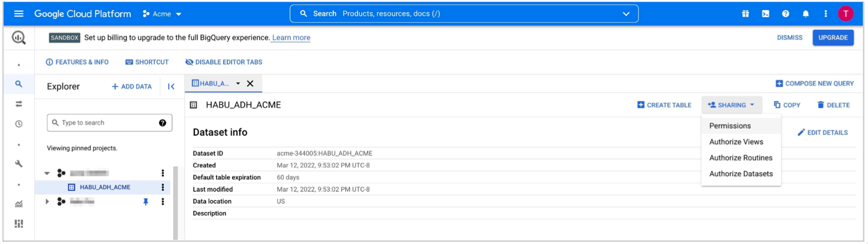Select the scheduled queries clock icon in sidebar
The image size is (868, 244).
pos(19,124)
